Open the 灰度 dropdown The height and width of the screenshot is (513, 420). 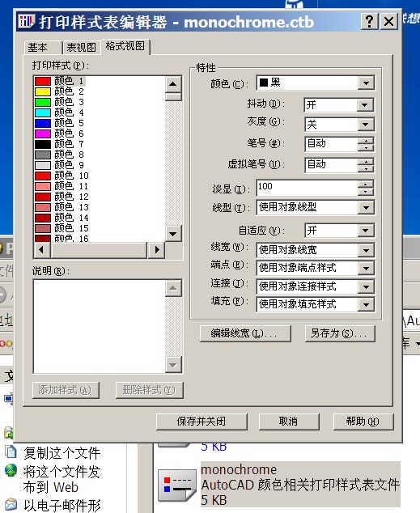tap(365, 125)
